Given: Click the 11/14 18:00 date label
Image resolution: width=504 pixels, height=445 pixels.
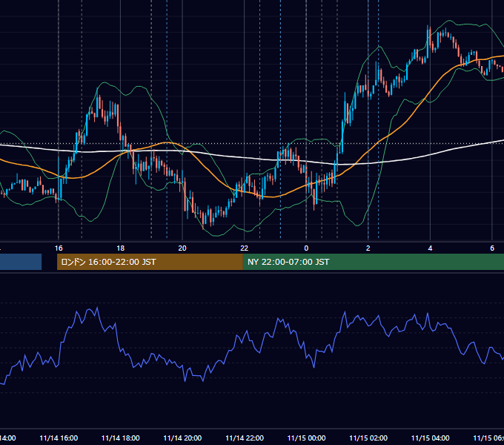Looking at the screenshot, I should point(121,438).
